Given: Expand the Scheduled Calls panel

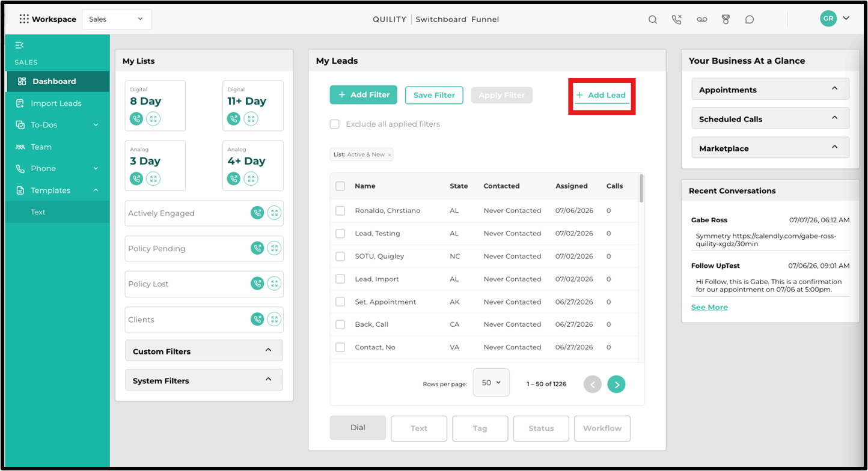Looking at the screenshot, I should pos(770,118).
